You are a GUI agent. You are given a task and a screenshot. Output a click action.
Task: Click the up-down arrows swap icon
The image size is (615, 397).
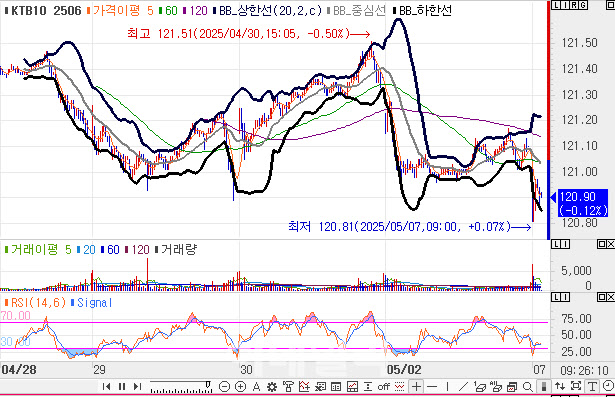point(560,386)
